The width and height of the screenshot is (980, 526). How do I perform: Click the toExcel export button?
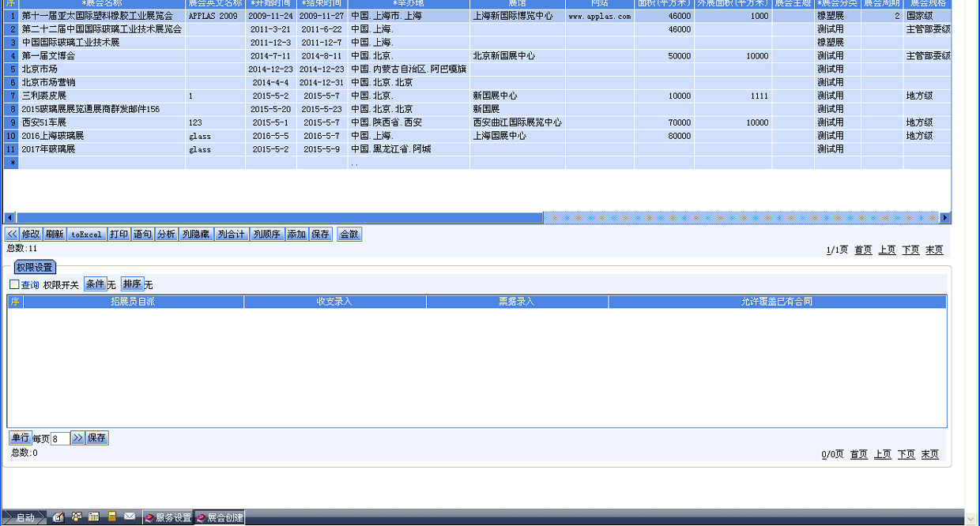[86, 235]
